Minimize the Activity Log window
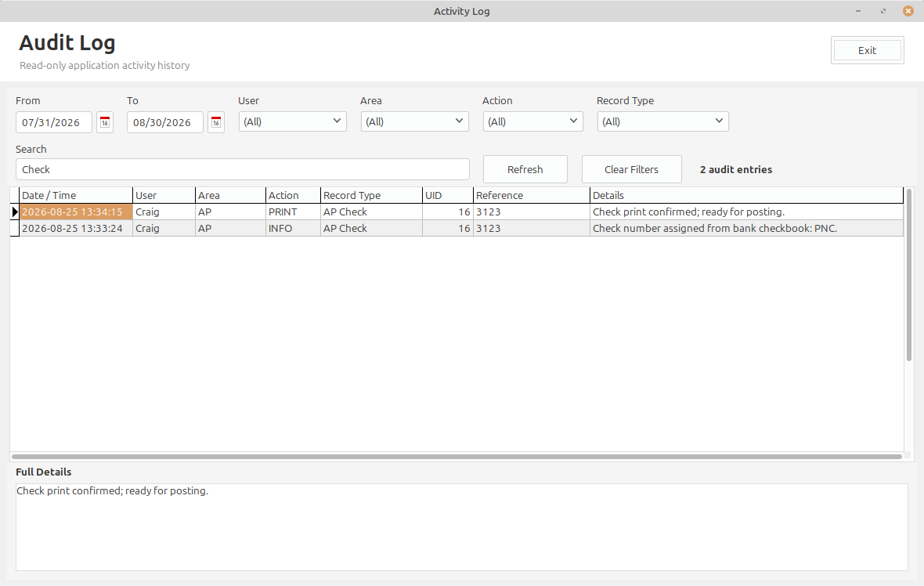Viewport: 924px width, 586px height. click(x=858, y=11)
